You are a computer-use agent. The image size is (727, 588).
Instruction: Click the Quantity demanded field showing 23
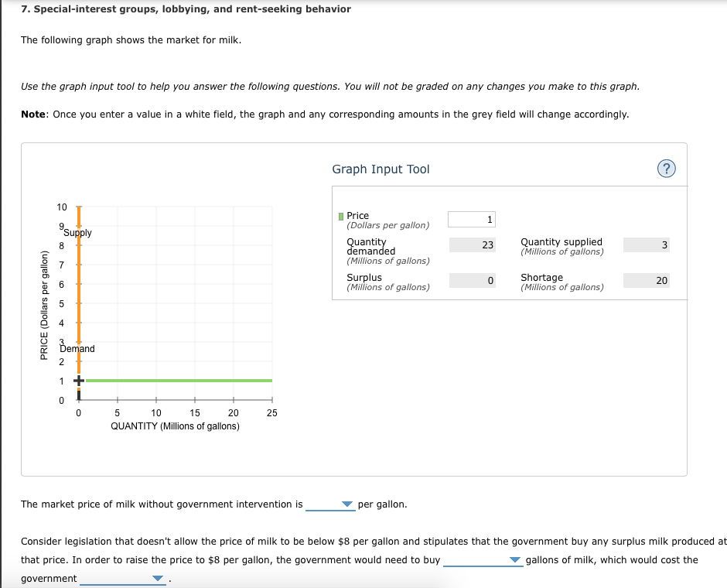473,244
